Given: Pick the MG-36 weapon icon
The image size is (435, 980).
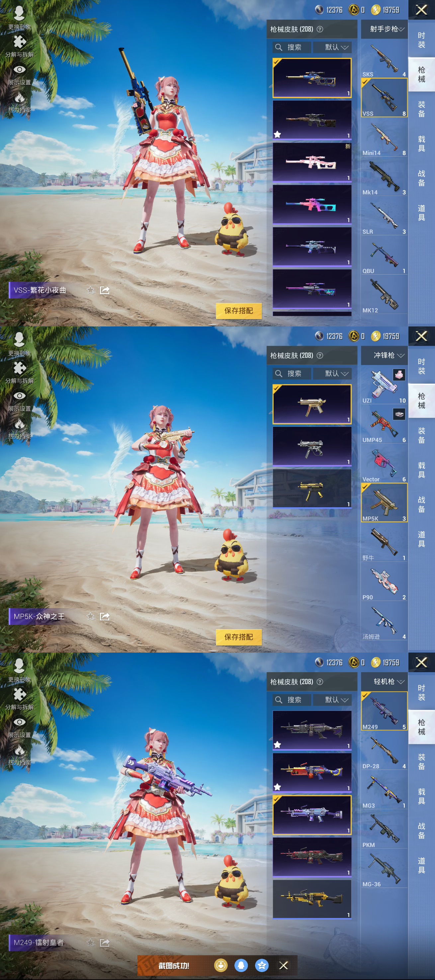Looking at the screenshot, I should tap(384, 869).
